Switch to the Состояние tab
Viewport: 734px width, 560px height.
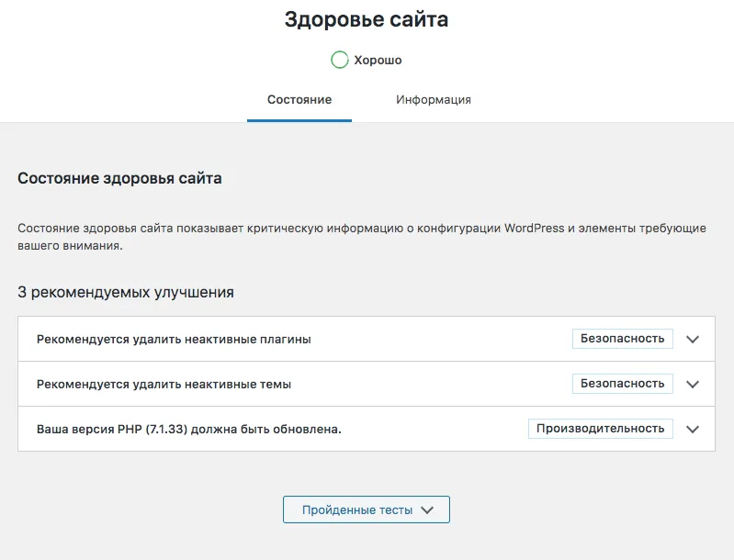[x=299, y=100]
